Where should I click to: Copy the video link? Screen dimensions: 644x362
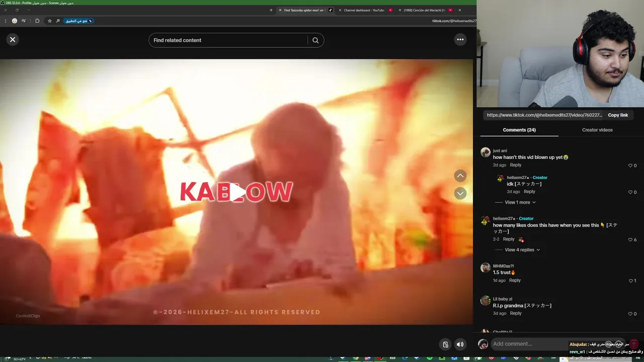tap(618, 115)
